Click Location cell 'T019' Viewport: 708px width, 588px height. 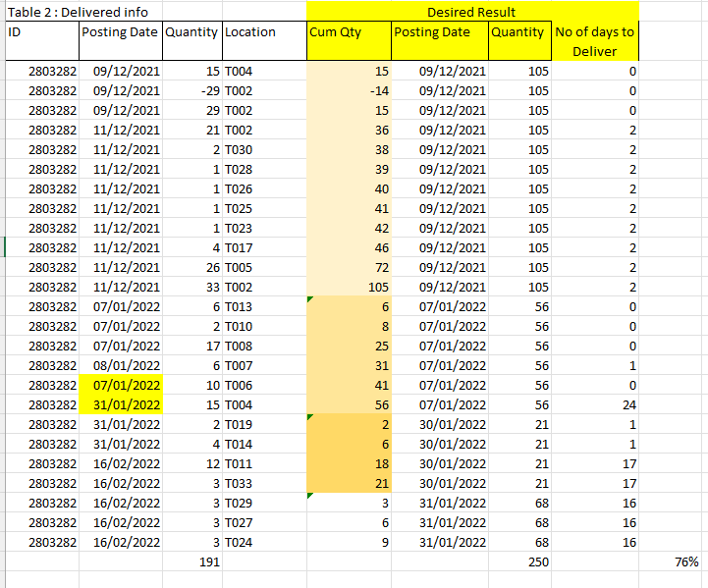coord(264,424)
